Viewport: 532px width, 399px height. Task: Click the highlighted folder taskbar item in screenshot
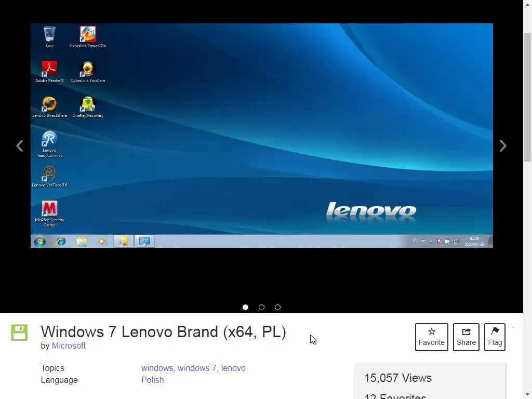pyautogui.click(x=123, y=241)
